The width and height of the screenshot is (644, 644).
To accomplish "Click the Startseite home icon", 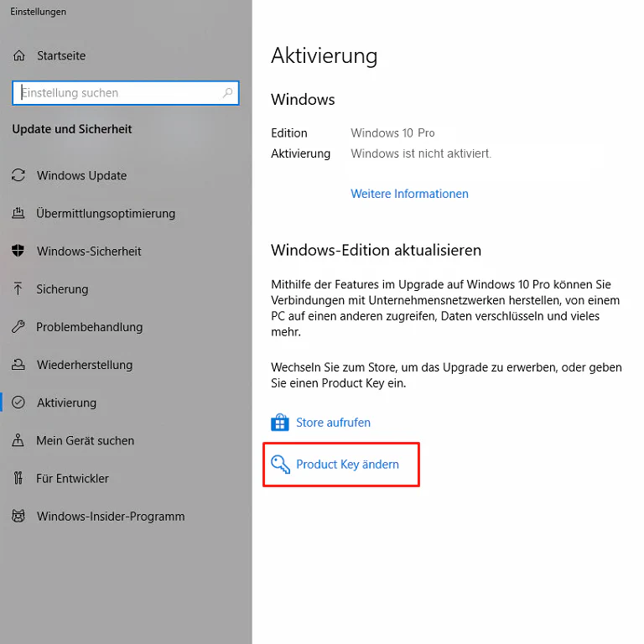I will pos(18,55).
